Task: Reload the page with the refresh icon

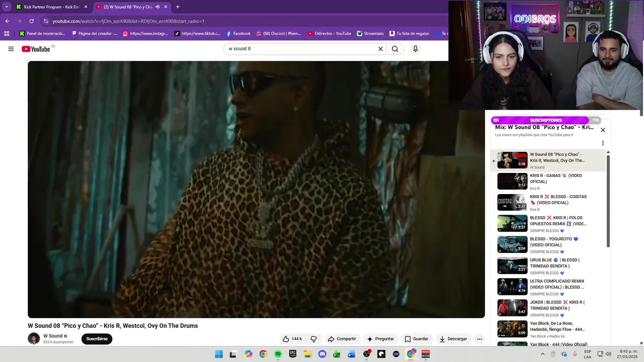Action: (31, 21)
